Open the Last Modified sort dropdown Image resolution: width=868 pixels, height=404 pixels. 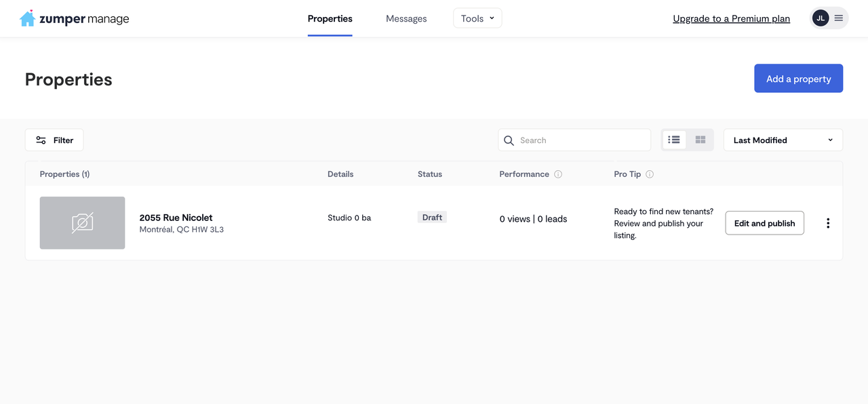click(783, 140)
